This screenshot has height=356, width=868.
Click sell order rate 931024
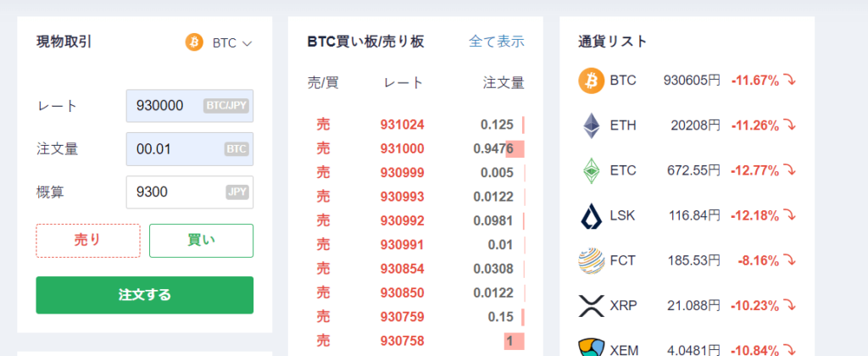[403, 125]
